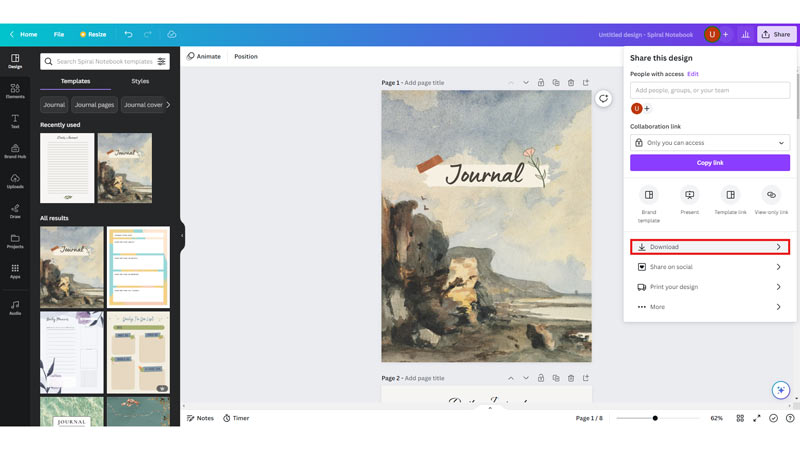The width and height of the screenshot is (800, 450).
Task: Choose Present share option
Action: tap(689, 200)
